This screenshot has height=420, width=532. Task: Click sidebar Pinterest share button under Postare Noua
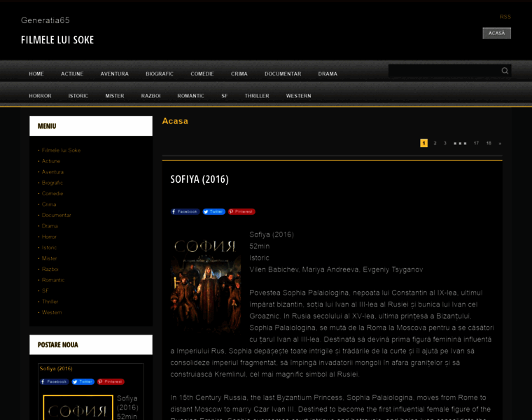click(111, 381)
